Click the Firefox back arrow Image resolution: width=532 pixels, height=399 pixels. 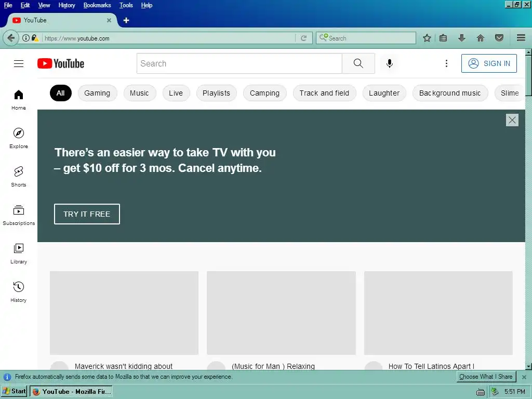point(11,38)
